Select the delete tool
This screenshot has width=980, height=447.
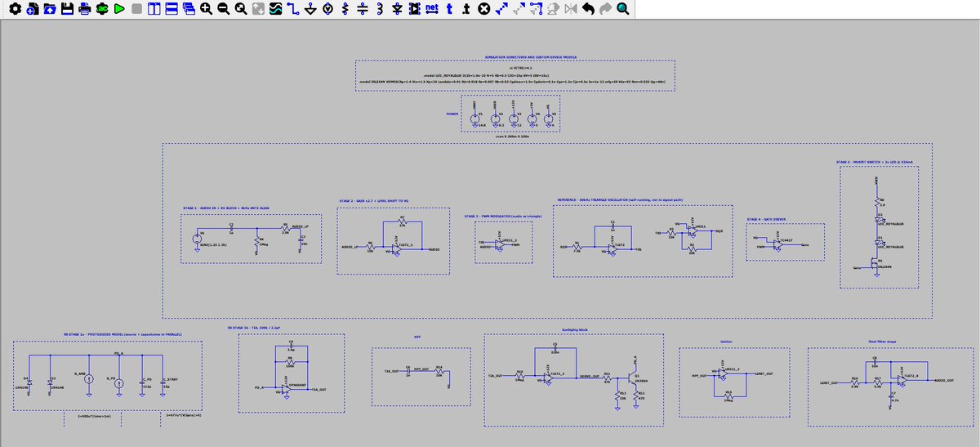pyautogui.click(x=483, y=9)
